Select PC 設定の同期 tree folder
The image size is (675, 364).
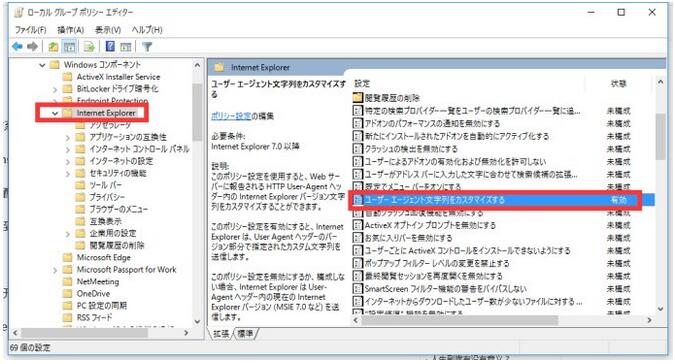pos(102,305)
